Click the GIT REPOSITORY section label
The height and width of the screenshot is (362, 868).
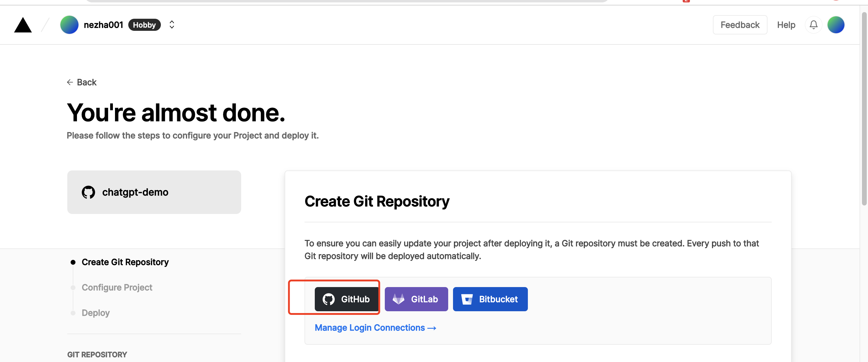97,354
